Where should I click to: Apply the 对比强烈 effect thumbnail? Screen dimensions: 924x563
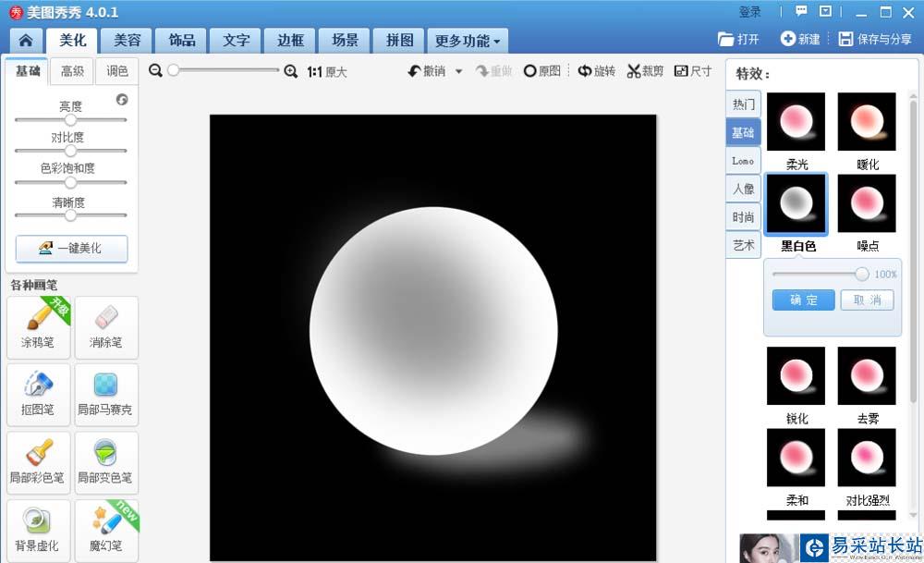[867, 458]
